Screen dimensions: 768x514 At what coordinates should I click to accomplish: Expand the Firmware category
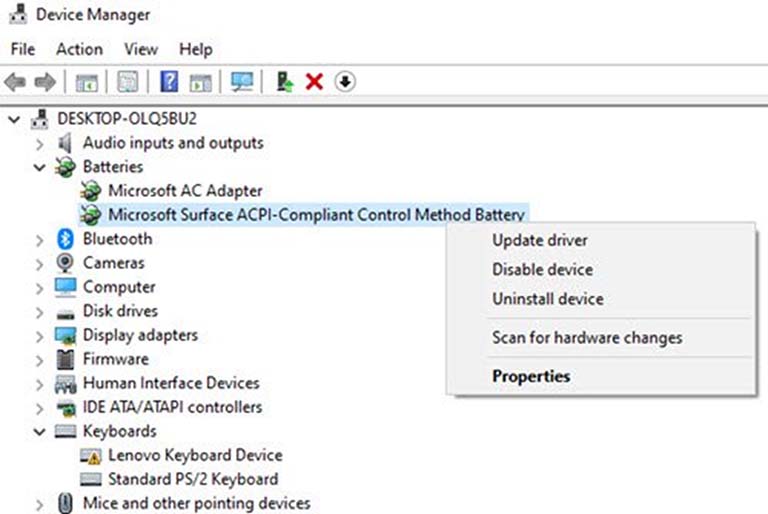(x=40, y=360)
